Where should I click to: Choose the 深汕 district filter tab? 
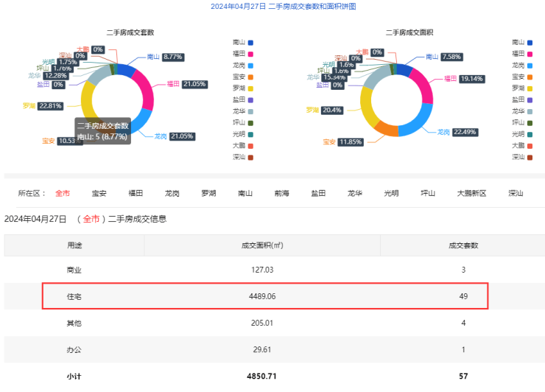[516, 194]
